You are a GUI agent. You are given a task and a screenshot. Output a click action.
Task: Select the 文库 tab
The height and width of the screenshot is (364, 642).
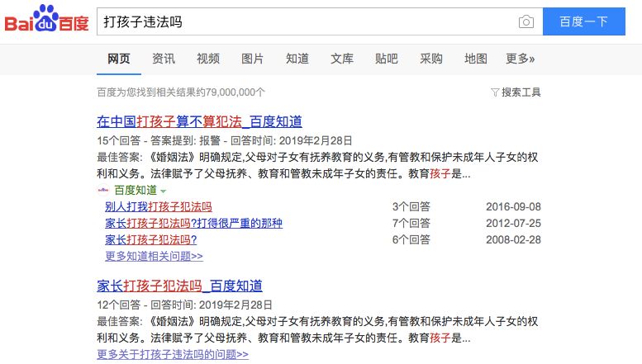[342, 59]
